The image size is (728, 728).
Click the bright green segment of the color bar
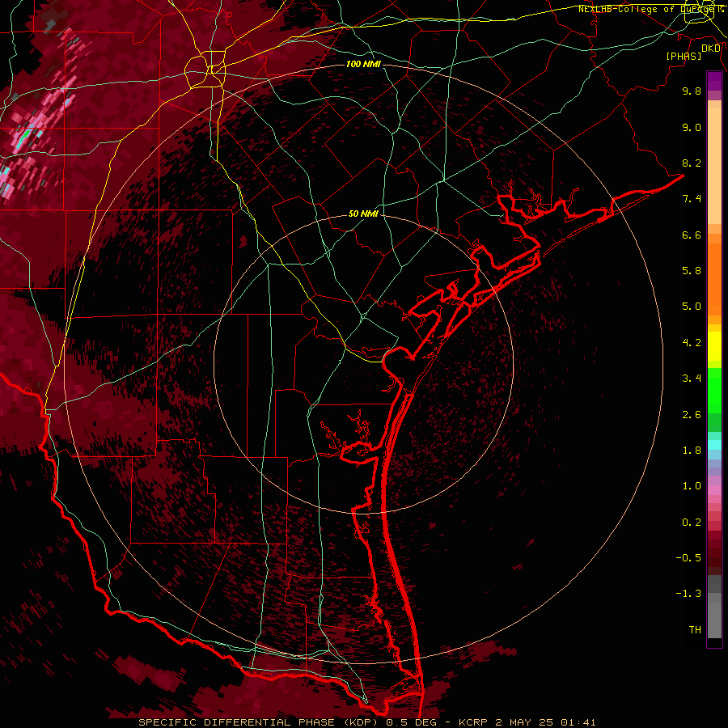(714, 391)
